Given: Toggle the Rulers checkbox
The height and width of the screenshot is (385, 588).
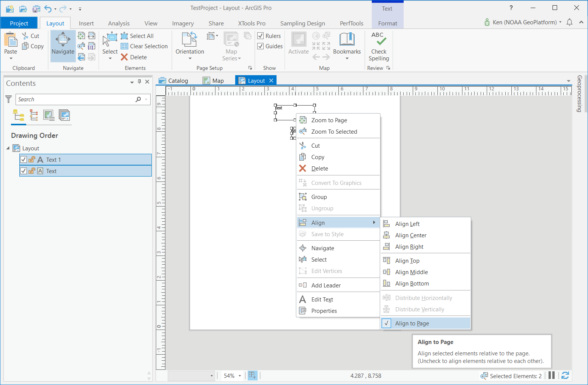Looking at the screenshot, I should pos(261,36).
